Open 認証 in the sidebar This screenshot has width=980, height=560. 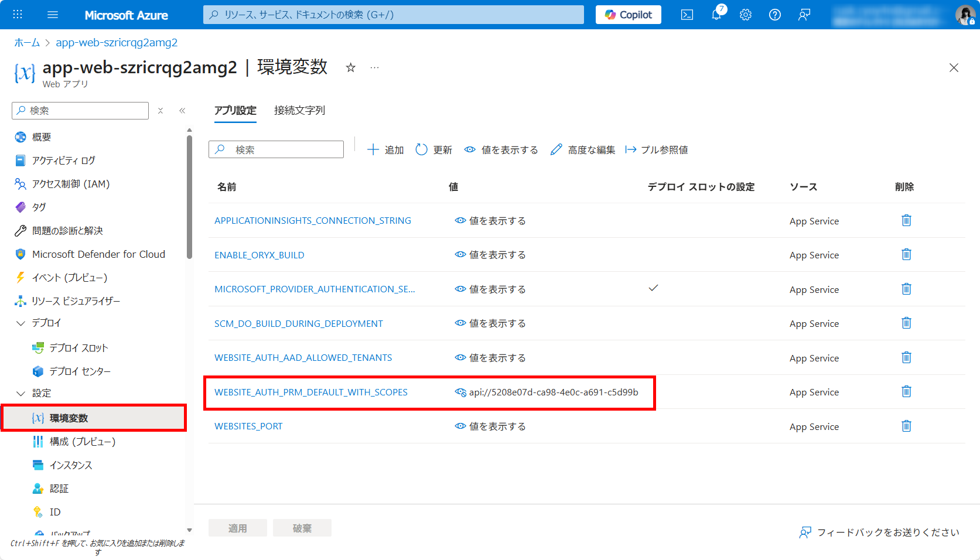[x=59, y=489]
